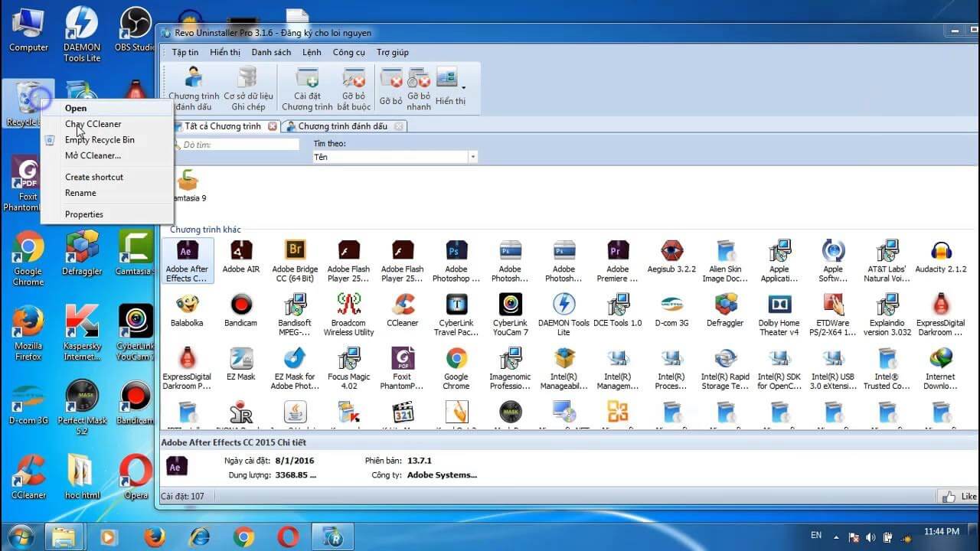Screen dimensions: 980x551
Task: Open the Tìm theo Tên combo box
Action: [395, 157]
